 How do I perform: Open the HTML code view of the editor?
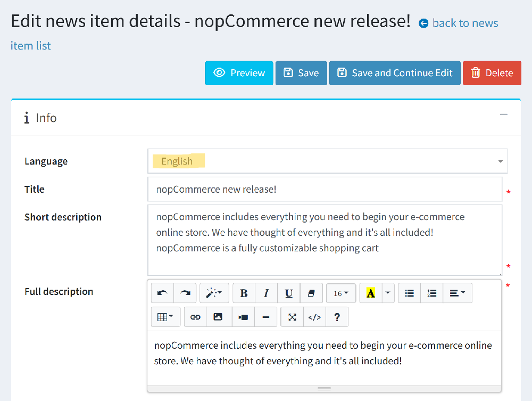point(314,317)
